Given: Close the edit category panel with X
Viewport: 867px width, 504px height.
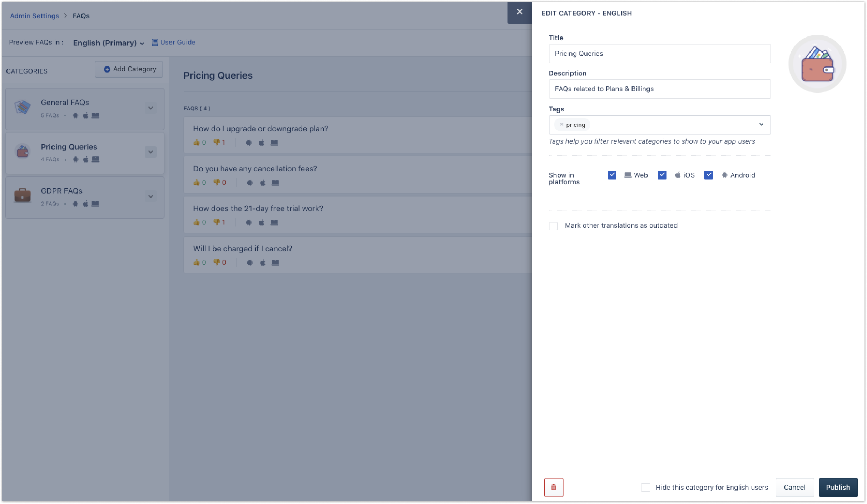Looking at the screenshot, I should click(519, 12).
